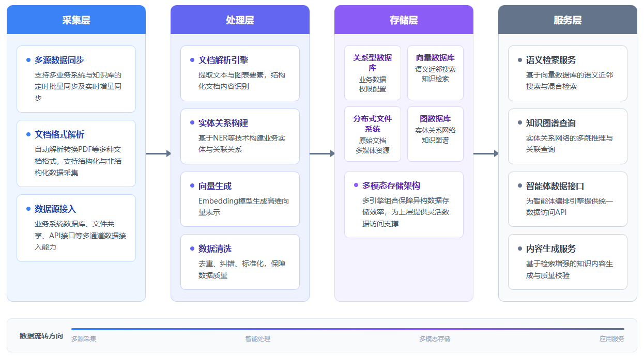Click the 语义检索服务 card title

[551, 60]
